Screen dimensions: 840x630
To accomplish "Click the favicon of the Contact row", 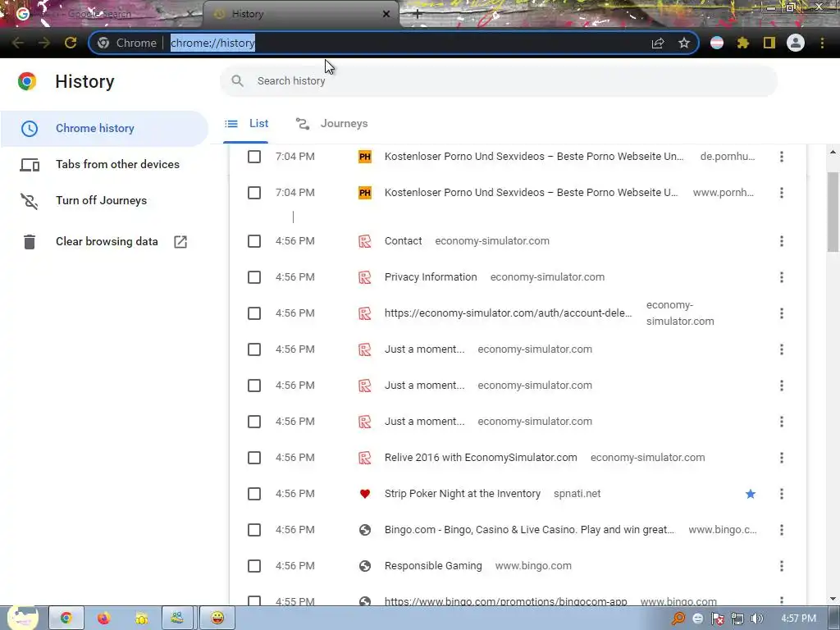I will (365, 242).
